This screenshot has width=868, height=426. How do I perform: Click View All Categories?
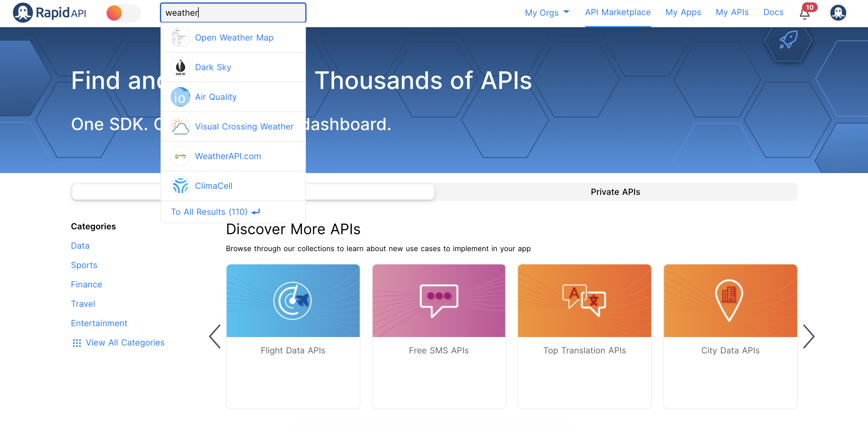pyautogui.click(x=125, y=342)
